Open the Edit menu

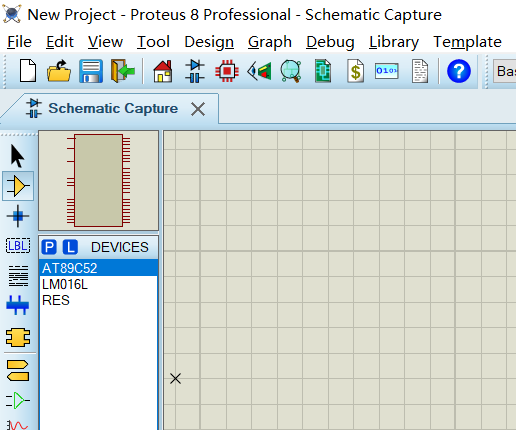pyautogui.click(x=60, y=42)
